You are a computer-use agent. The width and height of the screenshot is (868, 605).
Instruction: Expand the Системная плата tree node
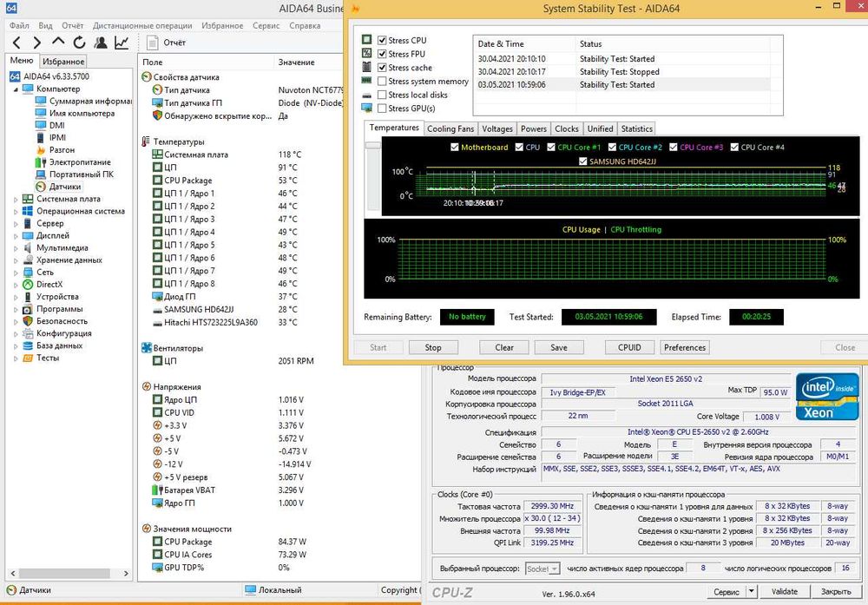click(16, 199)
